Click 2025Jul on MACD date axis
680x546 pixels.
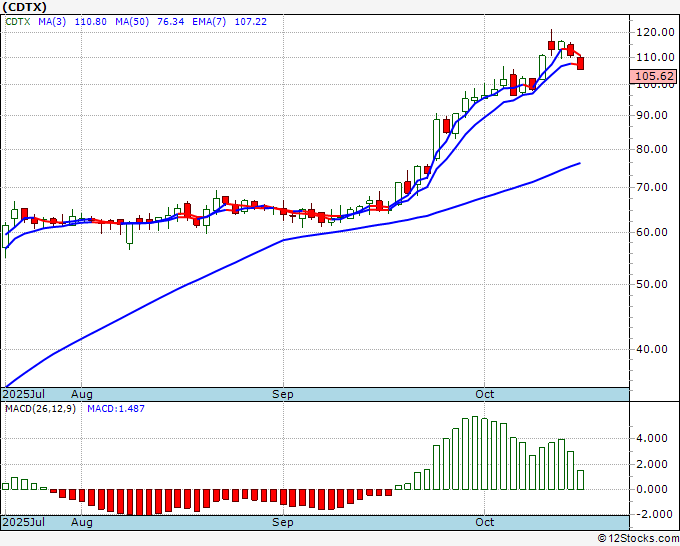[x=23, y=522]
